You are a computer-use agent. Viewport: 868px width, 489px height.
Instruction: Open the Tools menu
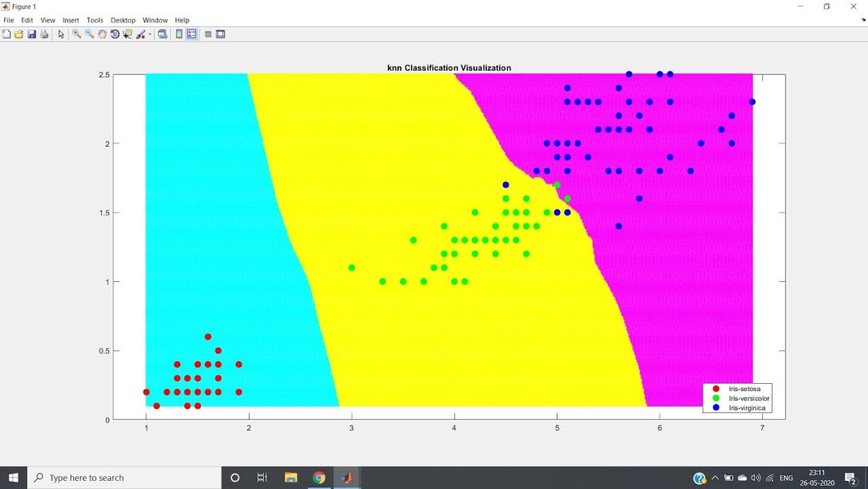tap(94, 20)
